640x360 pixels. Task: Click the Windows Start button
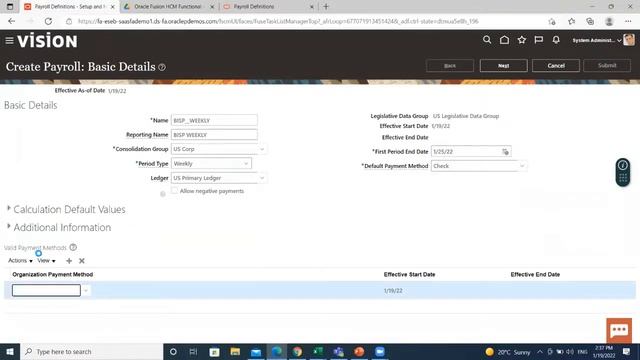pos(10,351)
